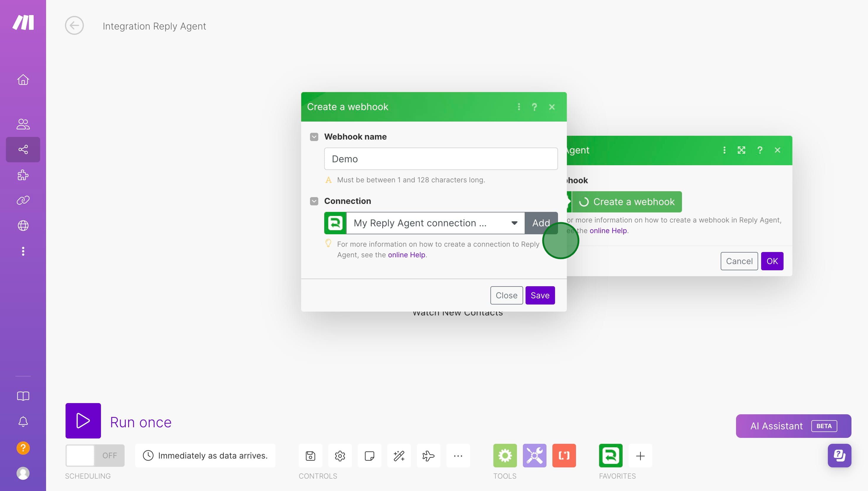The height and width of the screenshot is (491, 868).
Task: Open options dots in Reply Agent module header
Action: (x=724, y=150)
